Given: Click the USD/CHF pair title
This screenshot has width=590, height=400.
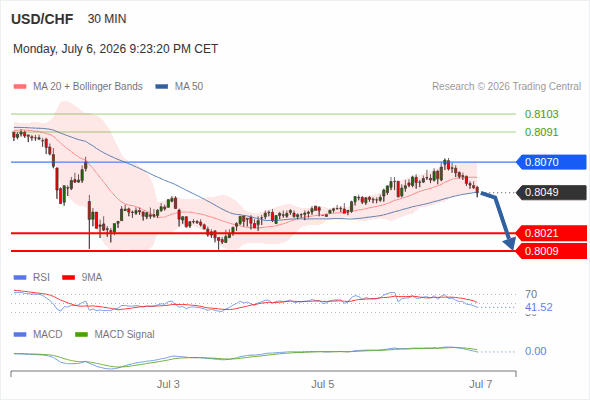Looking at the screenshot, I should coord(42,19).
